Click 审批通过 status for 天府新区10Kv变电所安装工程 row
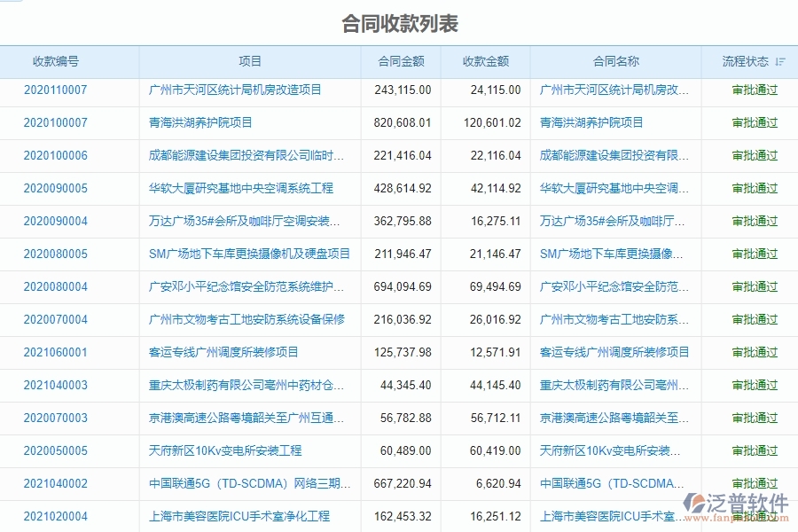Viewport: 798px width, 532px height. (x=753, y=450)
